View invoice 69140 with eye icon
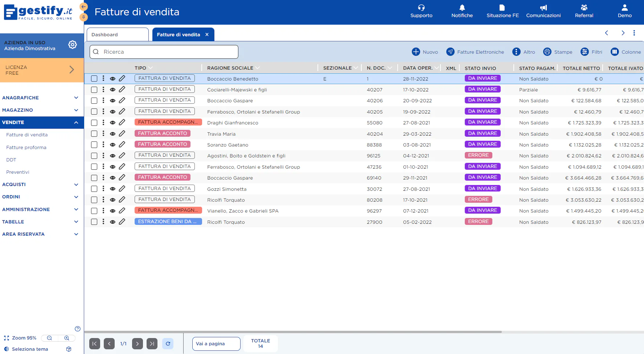The width and height of the screenshot is (644, 354). coord(112,178)
